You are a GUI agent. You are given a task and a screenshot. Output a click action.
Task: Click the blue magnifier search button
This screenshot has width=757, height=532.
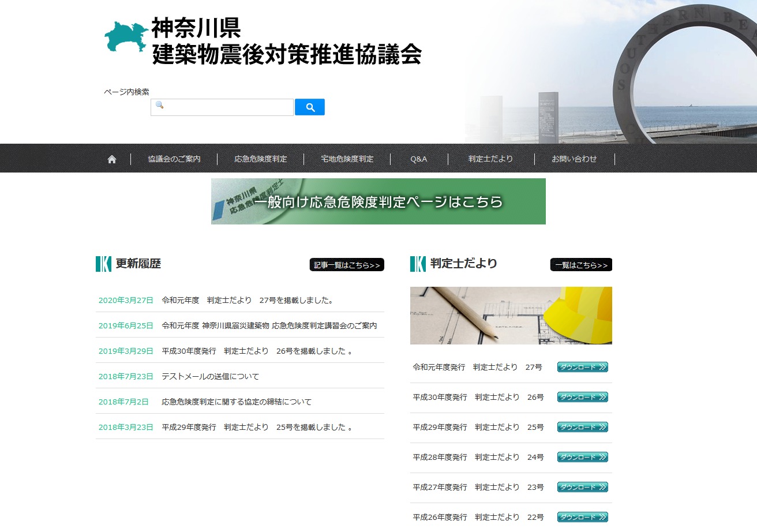pos(310,107)
